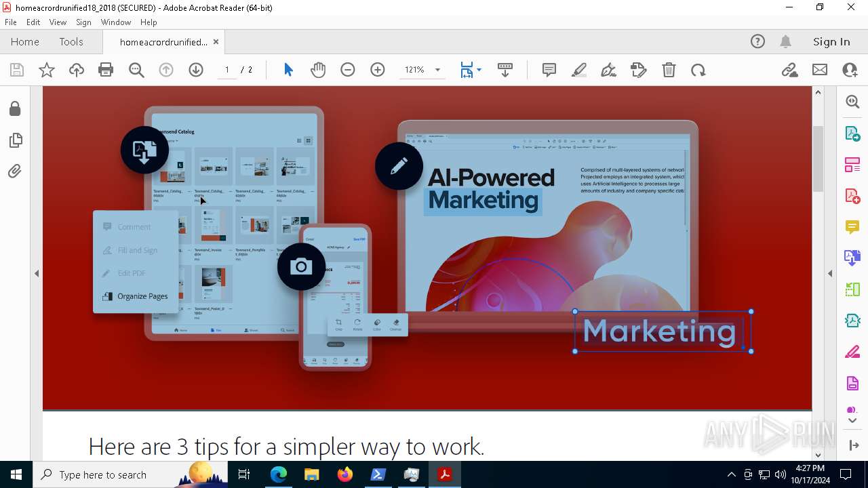Open Export PDF tool in right pane
The width and height of the screenshot is (868, 488).
[x=852, y=133]
